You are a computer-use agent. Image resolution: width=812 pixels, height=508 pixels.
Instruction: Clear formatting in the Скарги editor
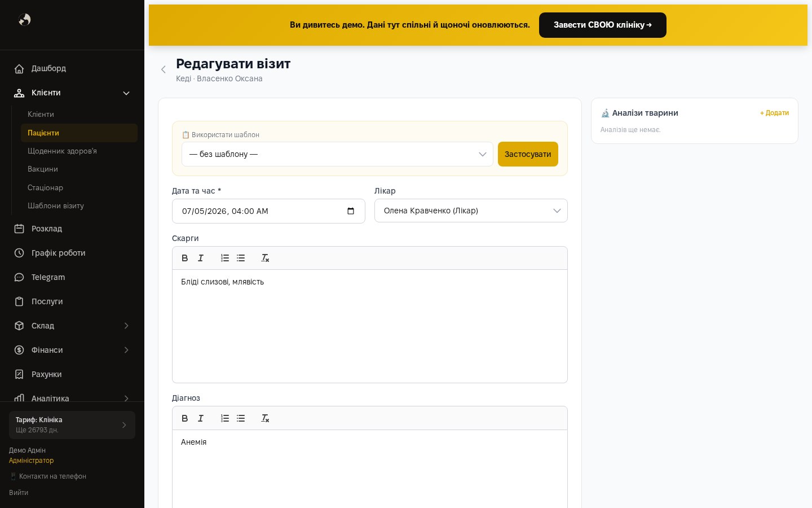(265, 258)
